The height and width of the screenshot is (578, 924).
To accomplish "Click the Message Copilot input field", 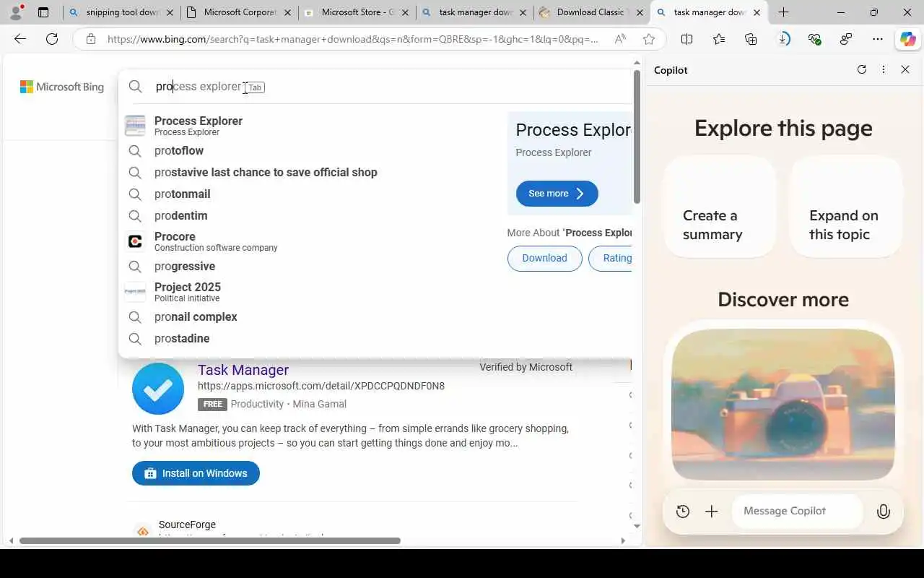I will pos(798,512).
